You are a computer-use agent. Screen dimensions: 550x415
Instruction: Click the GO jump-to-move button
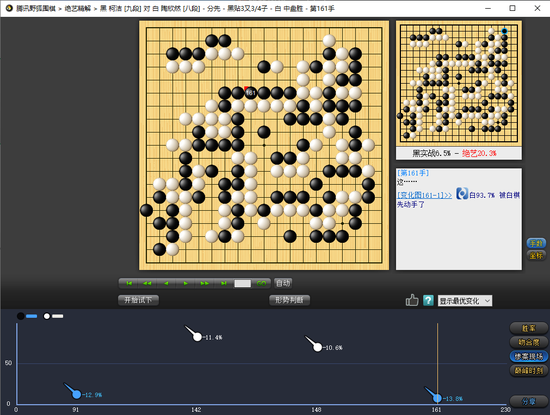(261, 283)
